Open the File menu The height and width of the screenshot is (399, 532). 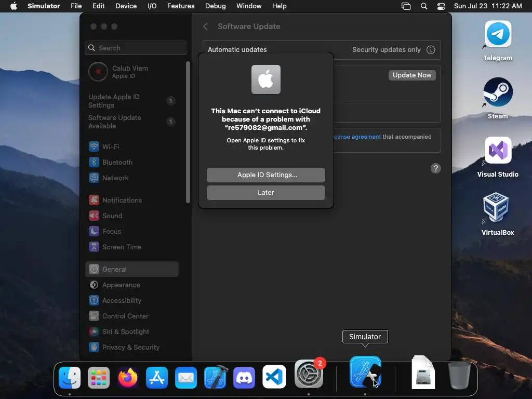click(x=76, y=6)
